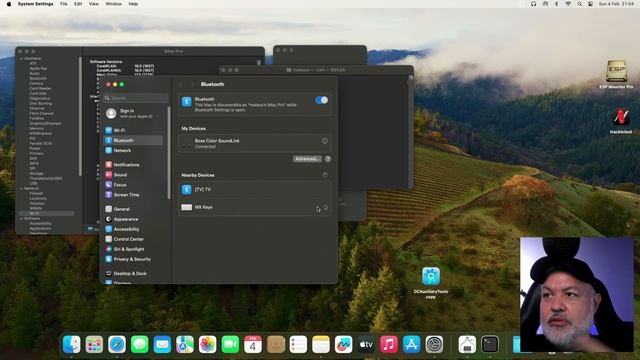Image resolution: width=640 pixels, height=360 pixels.
Task: Select Memory in System Information sidebar
Action: click(x=37, y=129)
